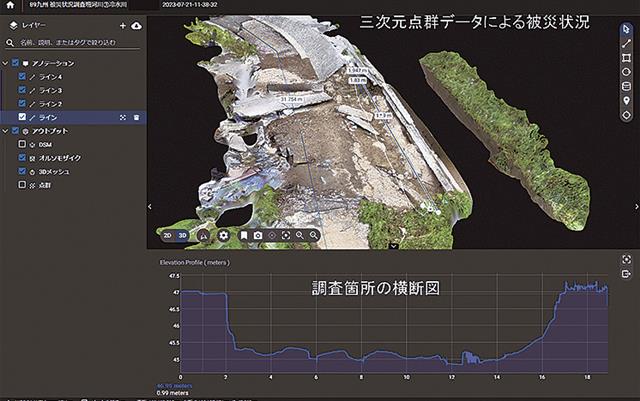This screenshot has width=640, height=401.
Task: Disable the オルソモザイク layer checkbox
Action: 22,158
